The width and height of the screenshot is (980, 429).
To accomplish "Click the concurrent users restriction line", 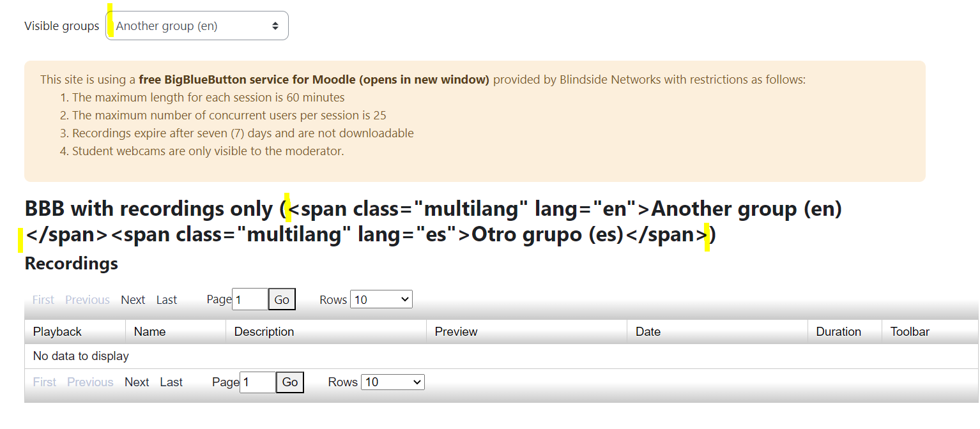I will pos(229,116).
